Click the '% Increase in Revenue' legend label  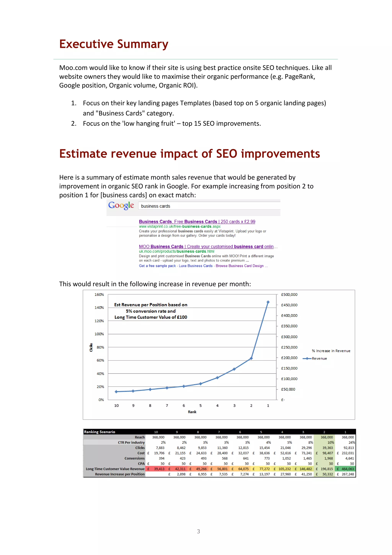tap(331, 351)
